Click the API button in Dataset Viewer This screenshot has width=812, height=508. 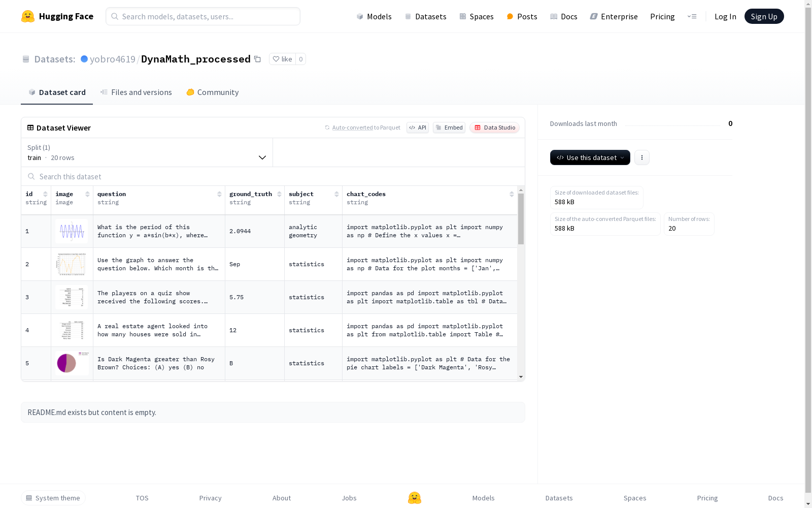[x=418, y=128]
